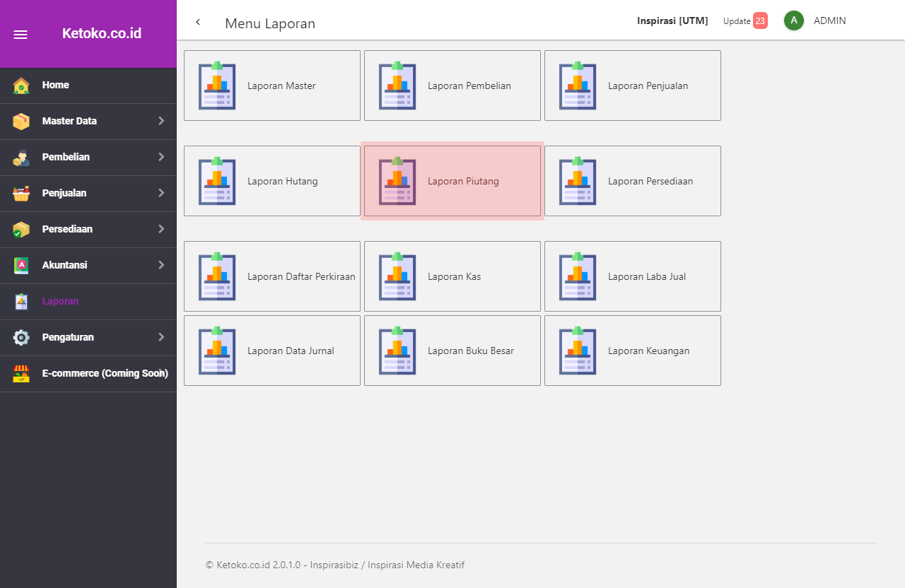This screenshot has width=905, height=588.
Task: Open the Laporan Keuangan tile
Action: (x=633, y=351)
